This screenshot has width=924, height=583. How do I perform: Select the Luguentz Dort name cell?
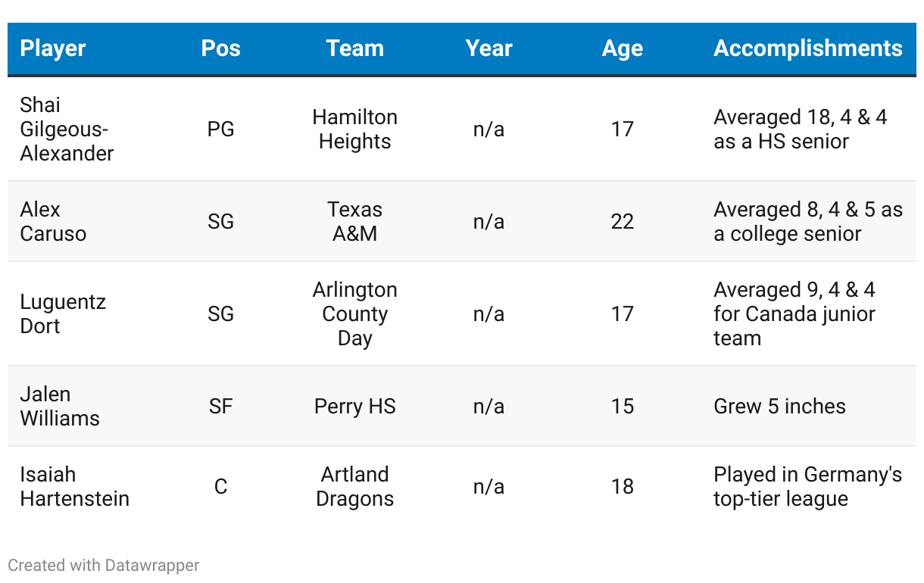coord(63,313)
